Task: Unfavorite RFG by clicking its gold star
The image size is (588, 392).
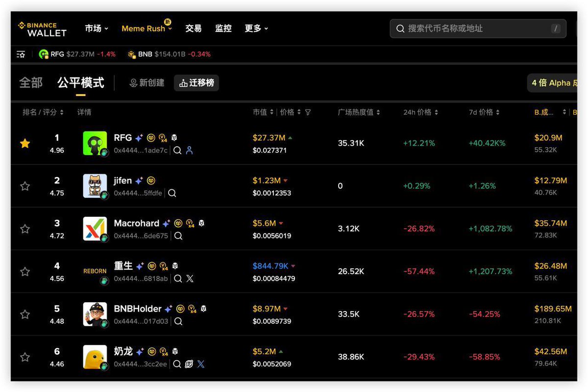Action: coord(25,143)
